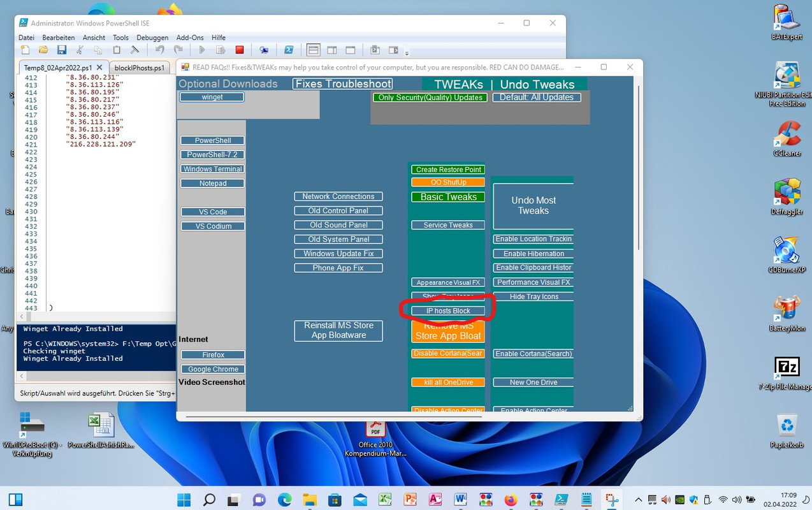Stop the script with the red square
This screenshot has height=510, width=812.
coord(240,50)
